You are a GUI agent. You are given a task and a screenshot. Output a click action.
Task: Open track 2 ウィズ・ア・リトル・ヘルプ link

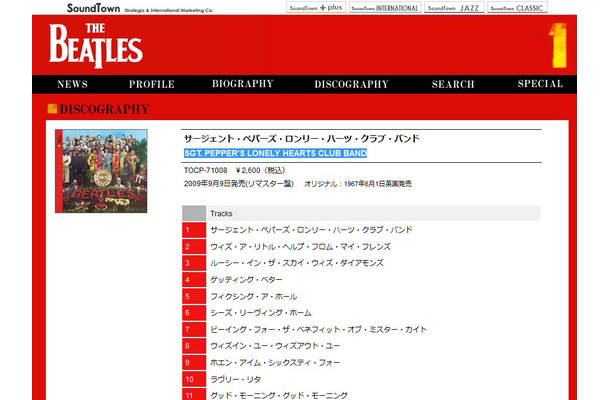tap(300, 247)
